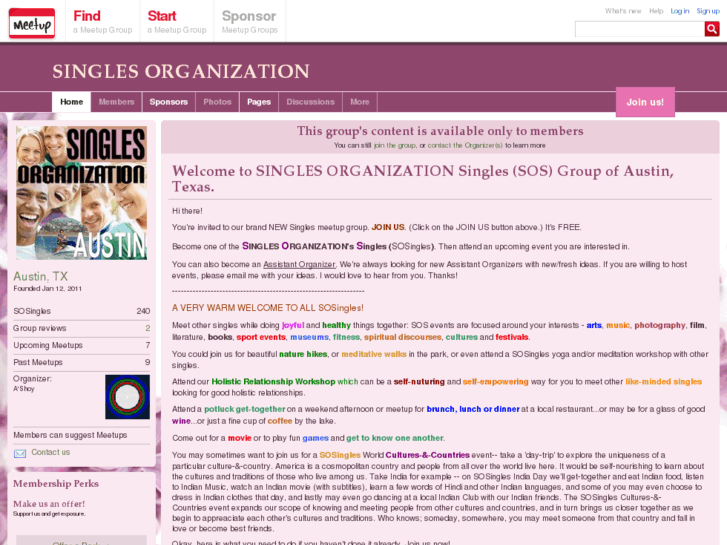Open the Pages tab
The image size is (727, 545).
[x=259, y=102]
